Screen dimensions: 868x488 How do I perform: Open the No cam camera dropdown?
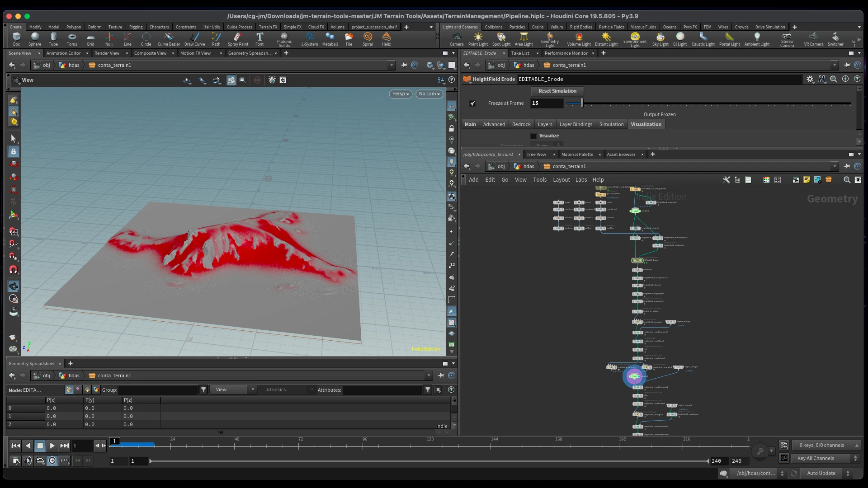429,94
